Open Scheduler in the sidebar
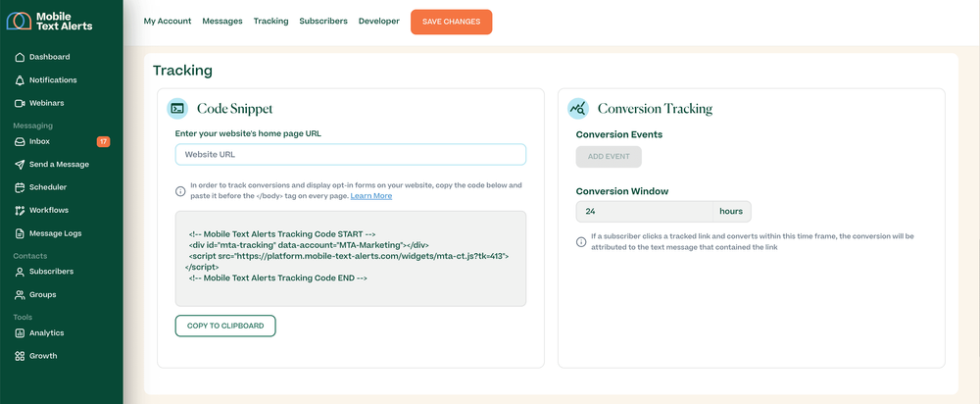The image size is (980, 404). tap(48, 187)
